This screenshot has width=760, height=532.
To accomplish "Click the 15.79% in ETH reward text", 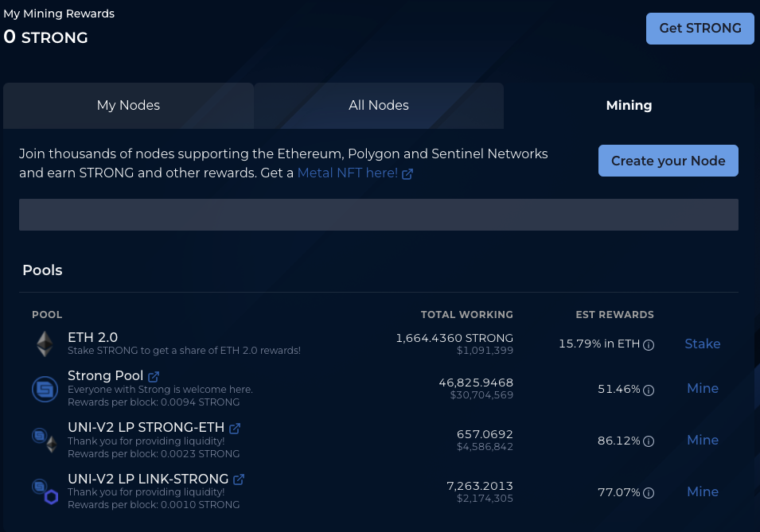I will point(599,344).
